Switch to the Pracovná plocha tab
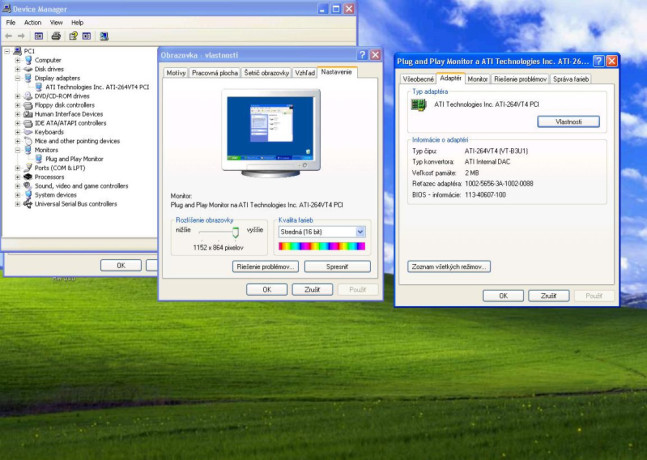The image size is (647, 460). tap(215, 73)
